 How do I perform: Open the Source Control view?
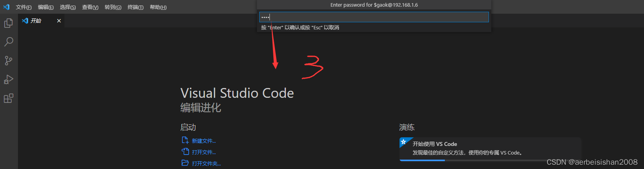click(8, 60)
